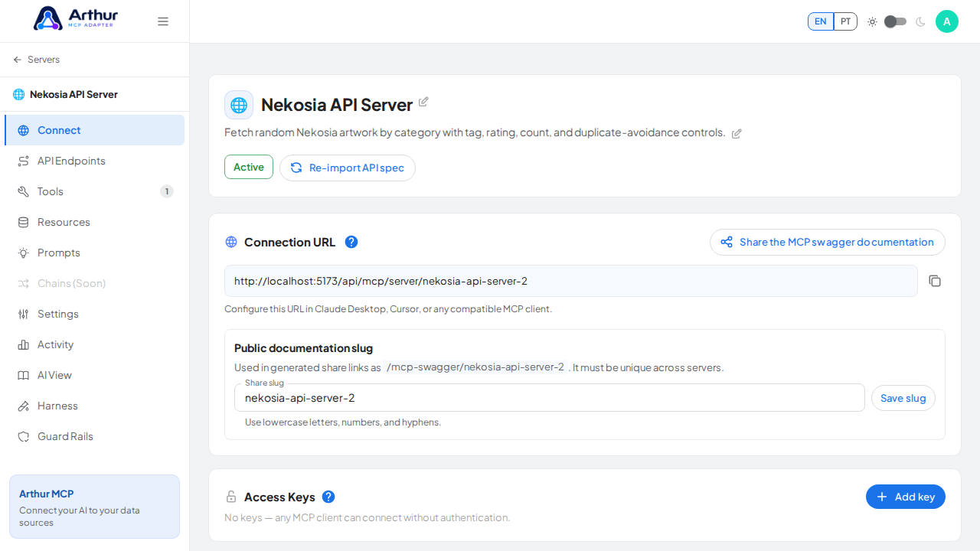Open the Guard Rails section

94,436
